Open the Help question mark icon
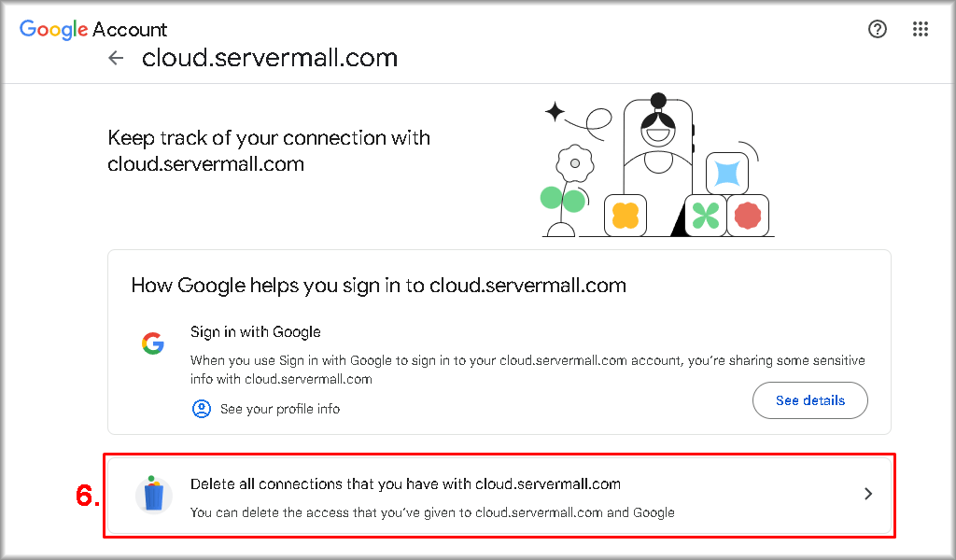 [878, 29]
